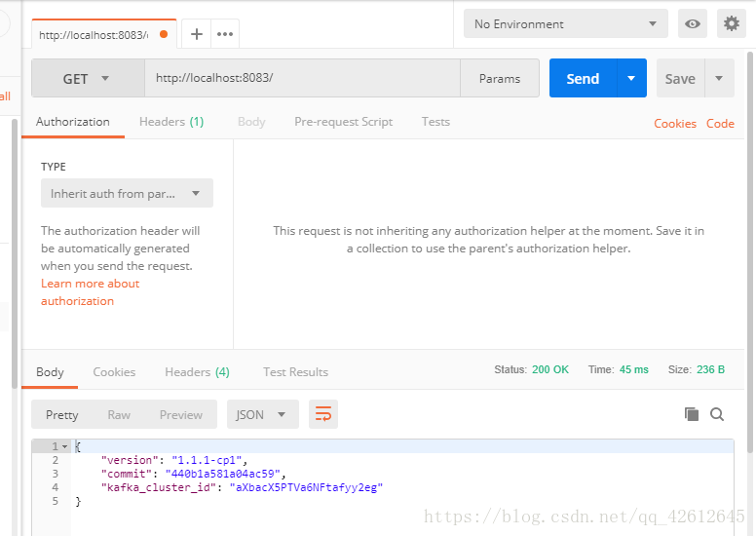Viewport: 756px width, 536px height.
Task: Select the Raw view mode
Action: click(119, 415)
